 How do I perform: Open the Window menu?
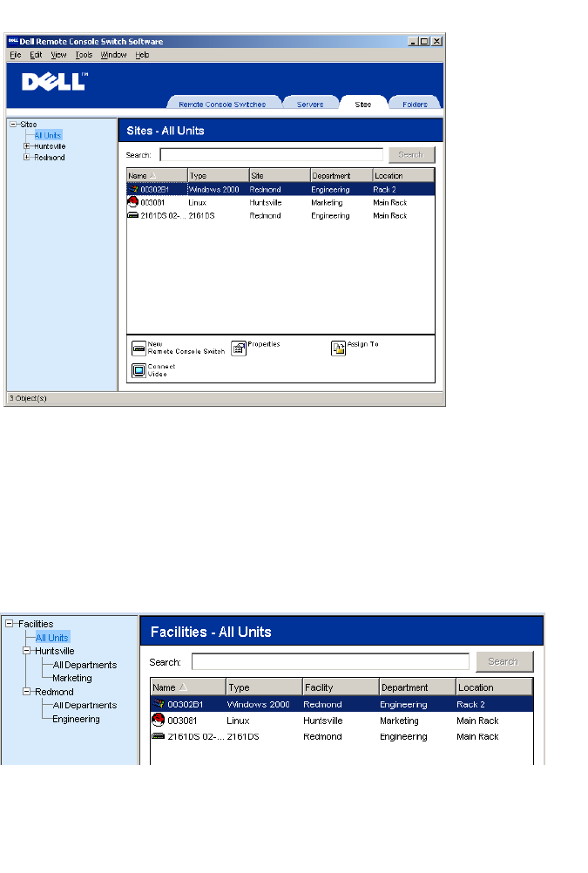click(113, 55)
